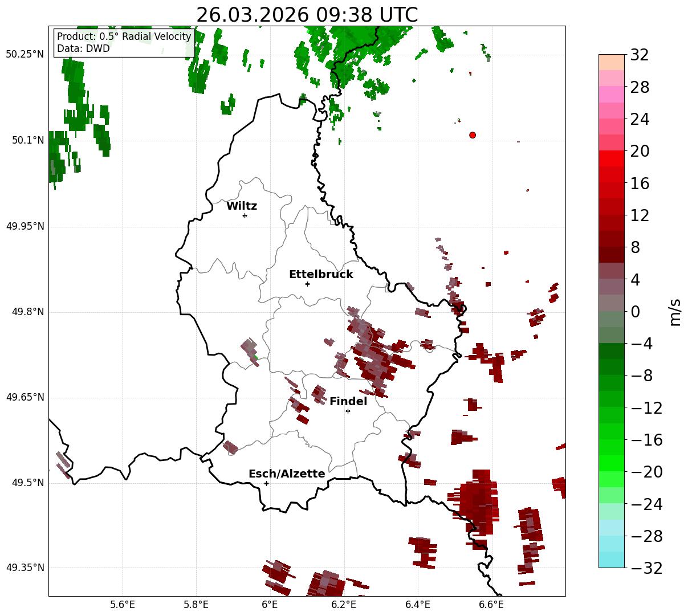The width and height of the screenshot is (688, 616).
Task: Click the red radar site marker dot
Action: pyautogui.click(x=473, y=135)
